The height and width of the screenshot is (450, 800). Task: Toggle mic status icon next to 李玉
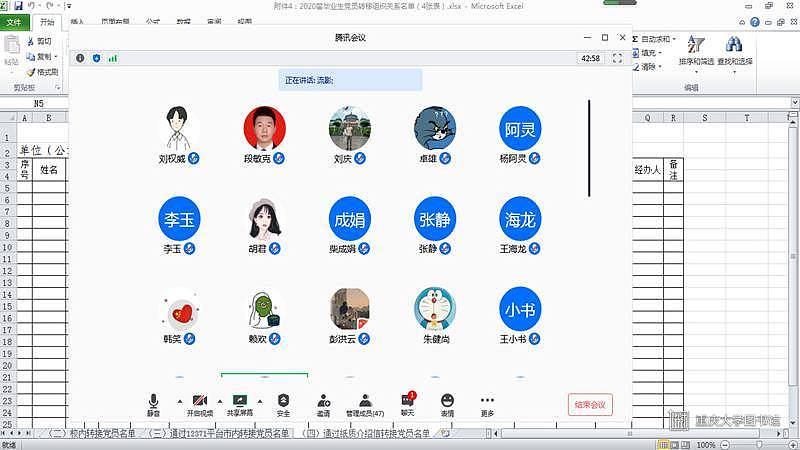pos(189,248)
